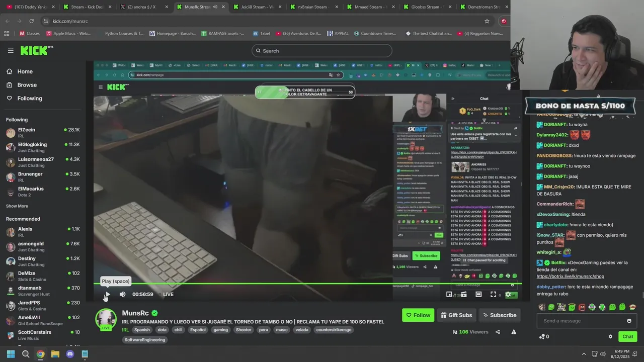Viewport: 644px width, 362px height.
Task: Open the player settings gear
Action: pyautogui.click(x=508, y=294)
